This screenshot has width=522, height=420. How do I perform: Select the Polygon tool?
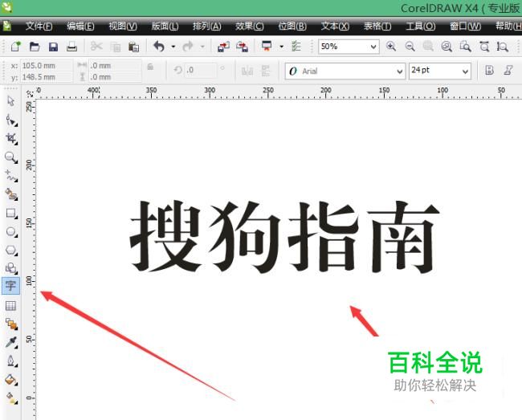click(11, 251)
